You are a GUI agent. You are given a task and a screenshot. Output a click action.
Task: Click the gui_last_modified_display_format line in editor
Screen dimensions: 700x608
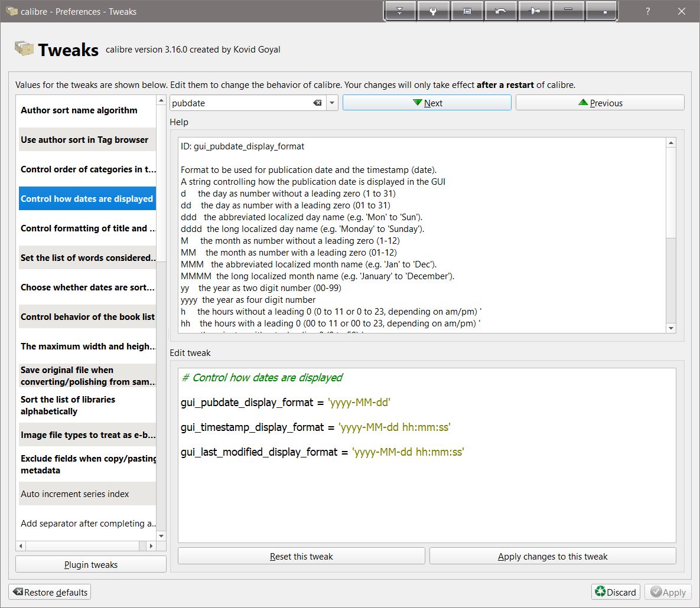tap(322, 452)
